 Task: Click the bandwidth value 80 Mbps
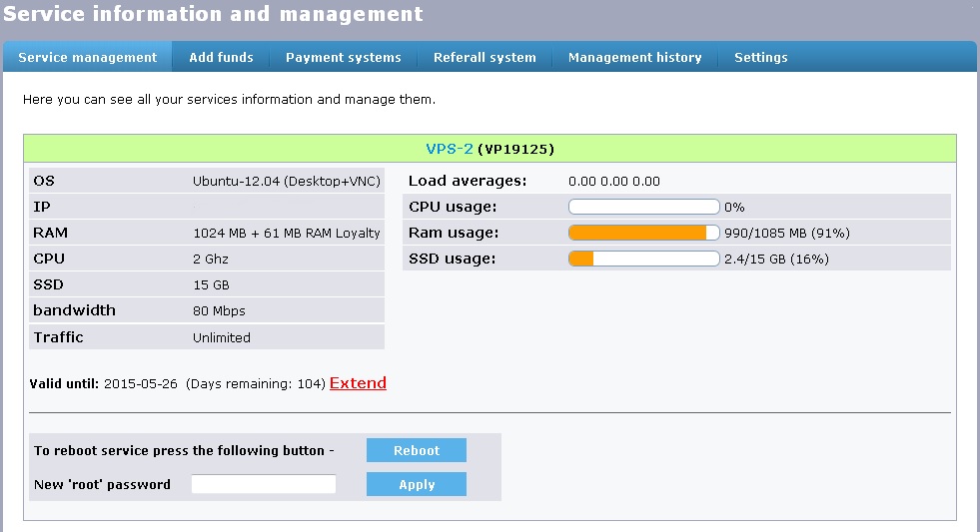(219, 310)
